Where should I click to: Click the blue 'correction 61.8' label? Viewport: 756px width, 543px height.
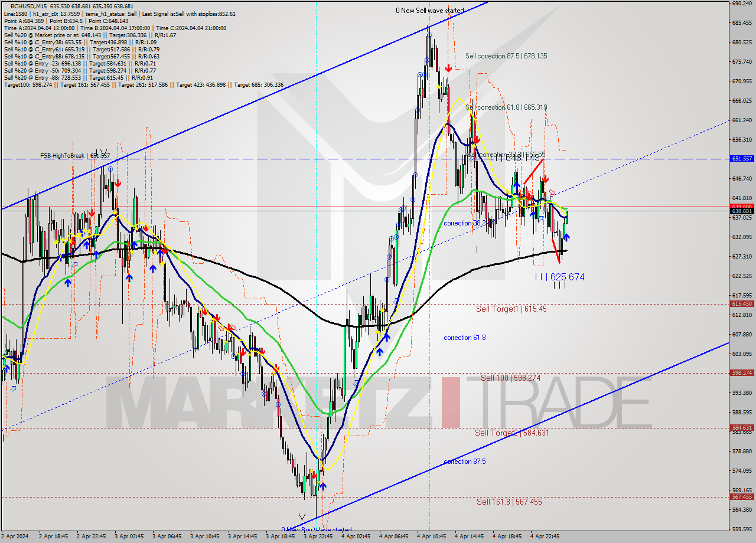point(465,338)
